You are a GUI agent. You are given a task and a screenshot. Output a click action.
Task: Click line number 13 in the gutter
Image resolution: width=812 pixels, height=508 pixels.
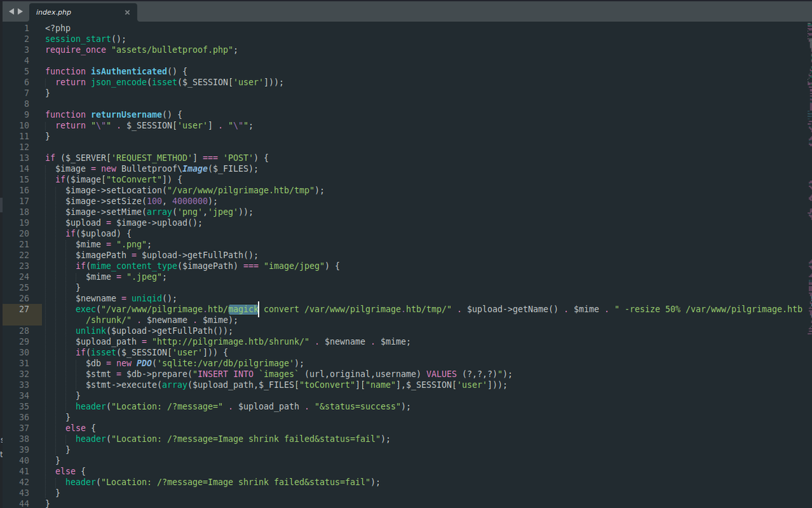[x=24, y=158]
